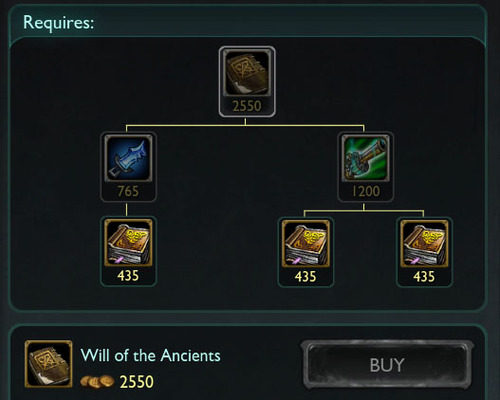
Task: Click the 435 price under middle tome
Action: [306, 276]
